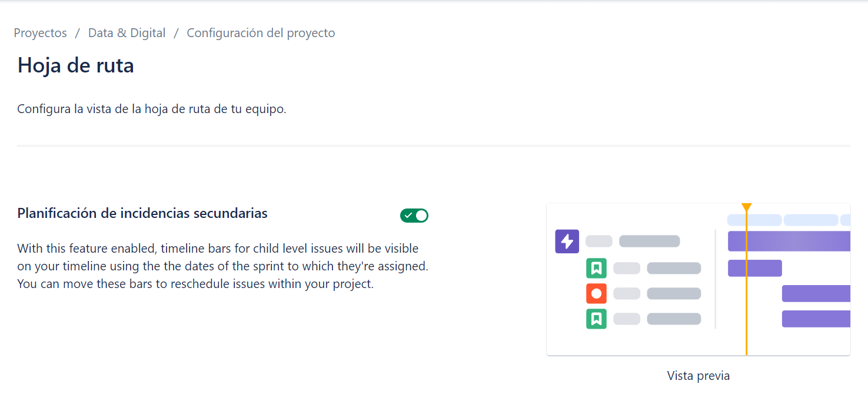Select the short purple bar under the epic
This screenshot has height=417, width=868.
point(755,268)
